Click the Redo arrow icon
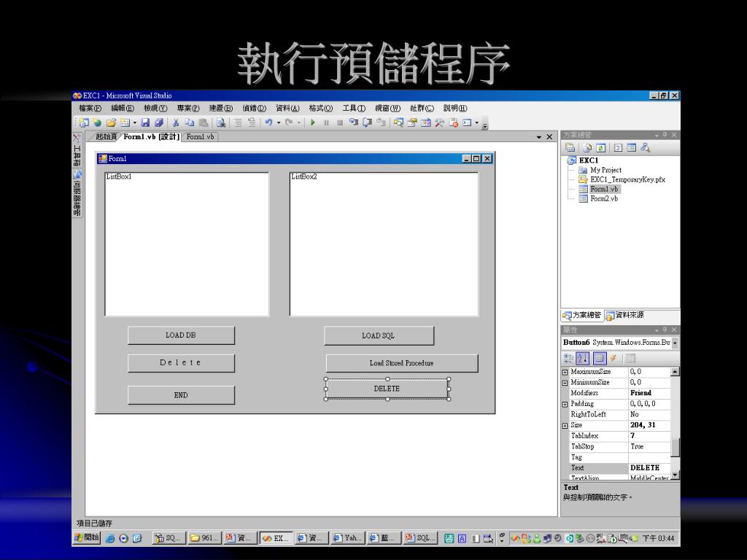This screenshot has width=747, height=560. point(289,122)
